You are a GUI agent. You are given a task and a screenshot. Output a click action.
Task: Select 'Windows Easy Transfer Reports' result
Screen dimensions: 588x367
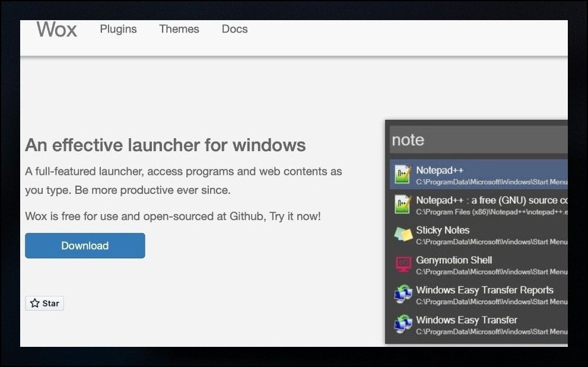pyautogui.click(x=478, y=294)
